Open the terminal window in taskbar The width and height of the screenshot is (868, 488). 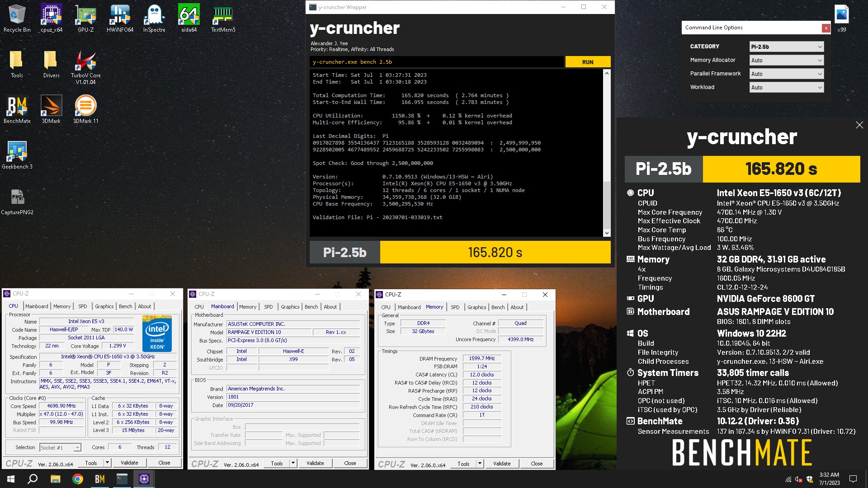122,479
